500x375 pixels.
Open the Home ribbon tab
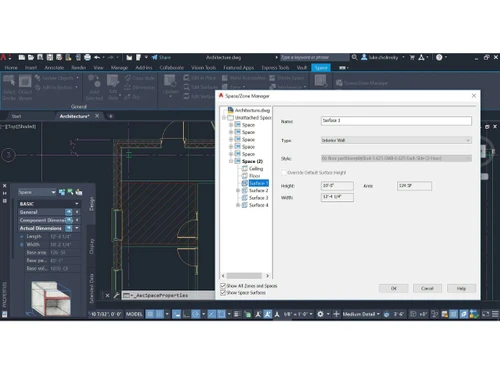coord(11,68)
